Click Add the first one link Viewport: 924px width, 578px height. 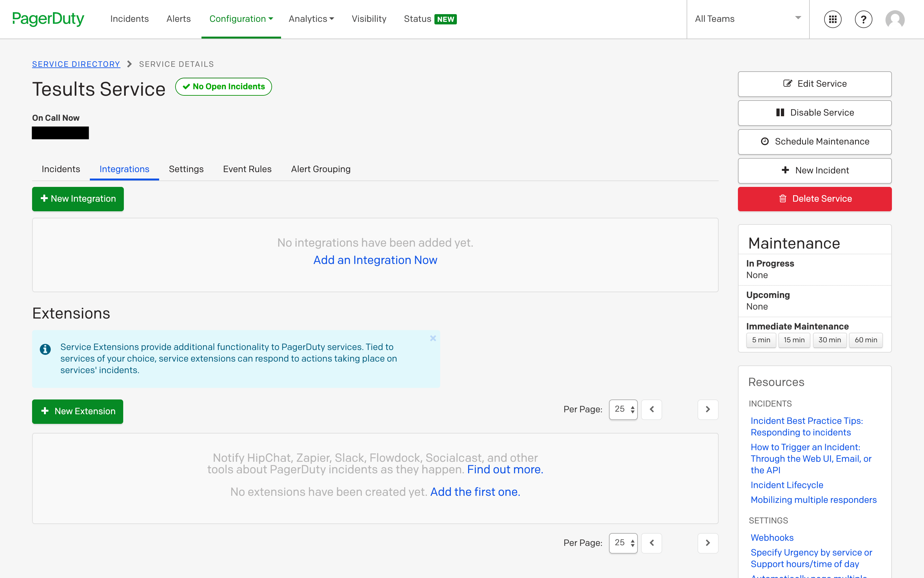[x=475, y=492]
